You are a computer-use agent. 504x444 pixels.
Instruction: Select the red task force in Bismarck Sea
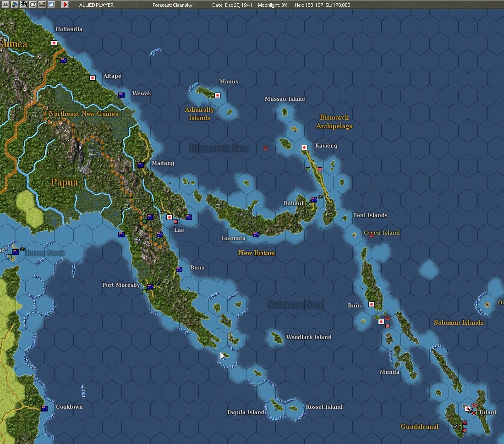[265, 148]
